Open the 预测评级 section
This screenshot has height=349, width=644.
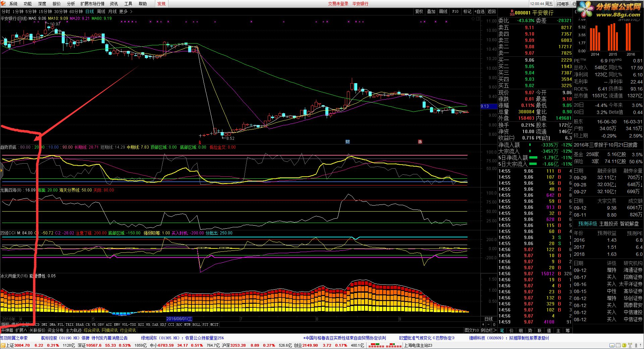tap(588, 224)
